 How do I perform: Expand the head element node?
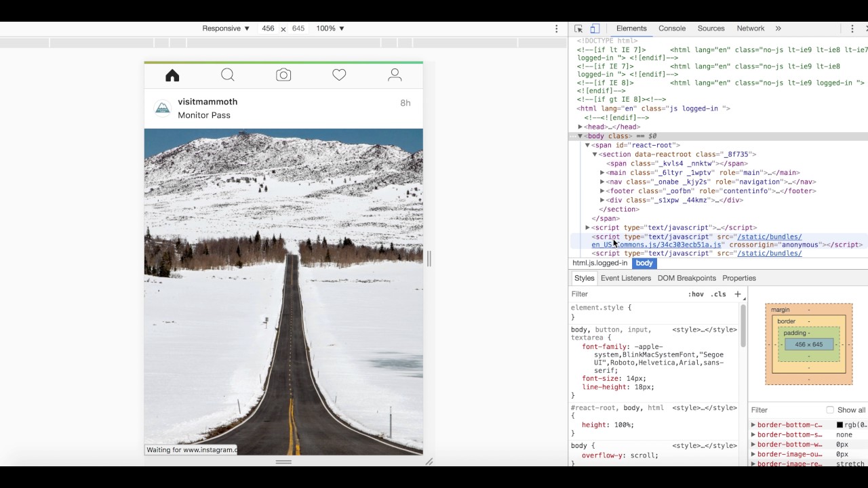point(580,127)
